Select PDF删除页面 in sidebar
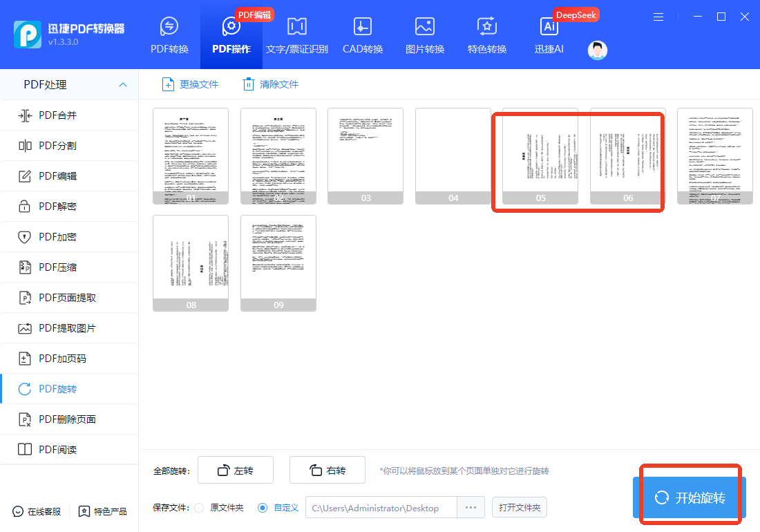 pyautogui.click(x=69, y=419)
